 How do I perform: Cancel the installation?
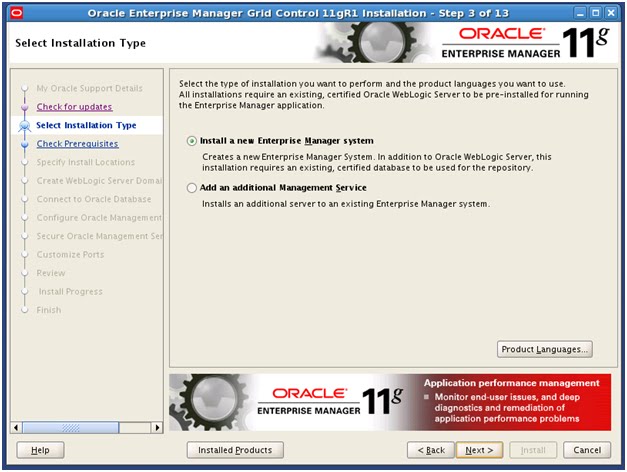(587, 450)
